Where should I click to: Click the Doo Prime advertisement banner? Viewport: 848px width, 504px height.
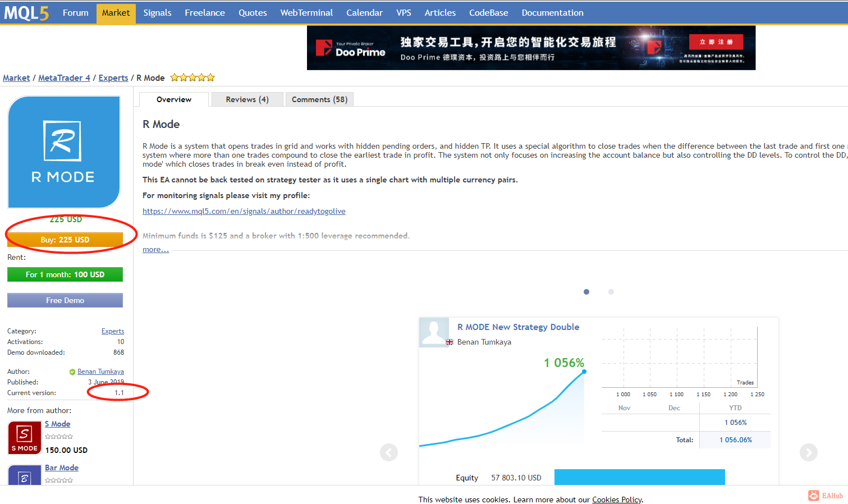pyautogui.click(x=531, y=48)
